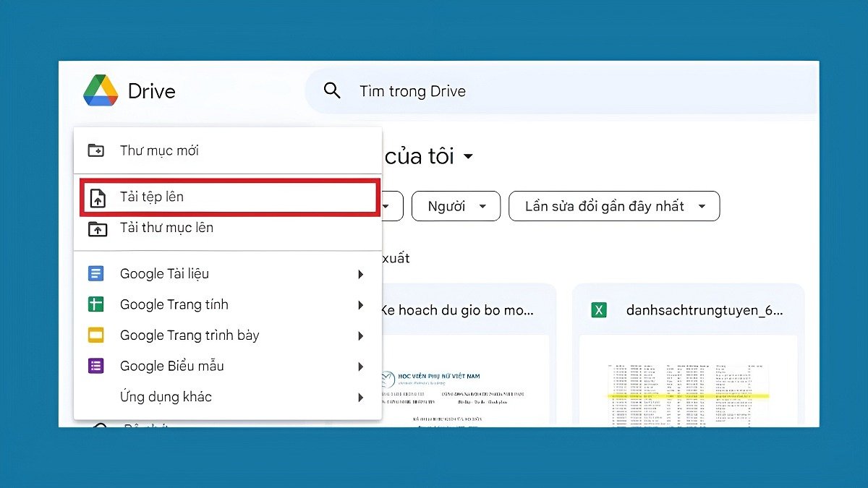868x488 pixels.
Task: Select Tải tệp lên from the menu
Action: (152, 197)
